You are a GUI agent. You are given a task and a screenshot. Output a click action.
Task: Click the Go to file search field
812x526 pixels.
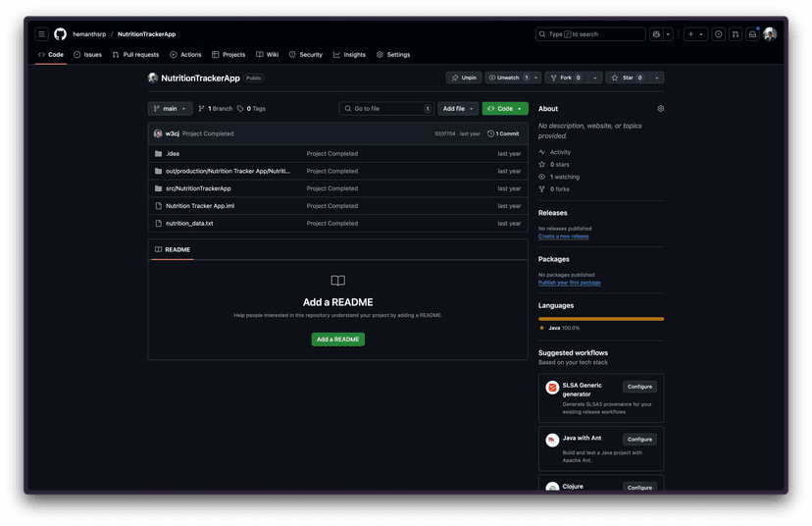tap(386, 109)
